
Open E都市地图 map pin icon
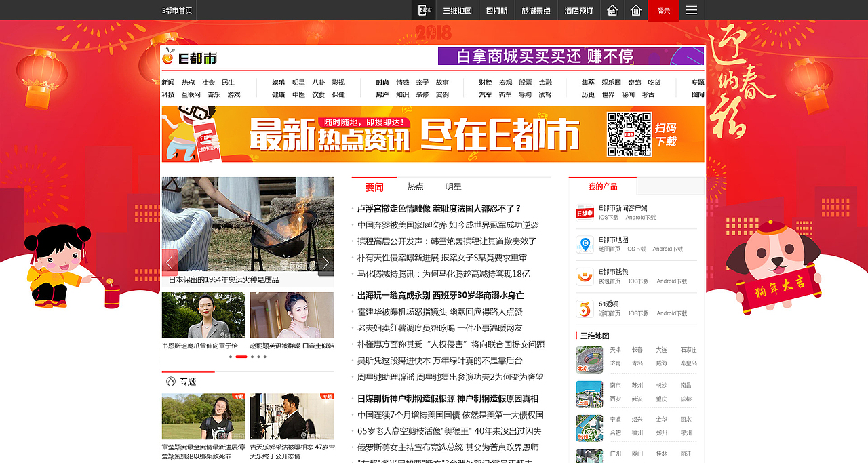click(x=585, y=245)
